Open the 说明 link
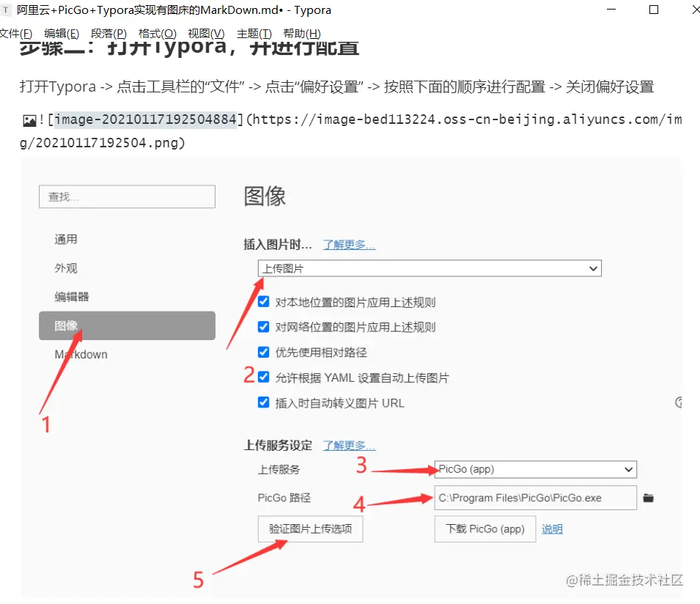 pyautogui.click(x=552, y=529)
